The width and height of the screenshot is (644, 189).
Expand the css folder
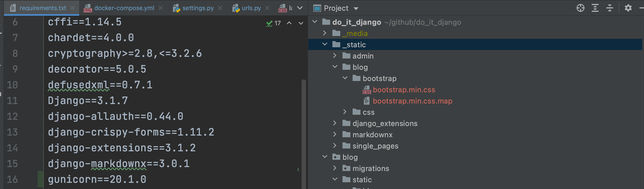345,112
